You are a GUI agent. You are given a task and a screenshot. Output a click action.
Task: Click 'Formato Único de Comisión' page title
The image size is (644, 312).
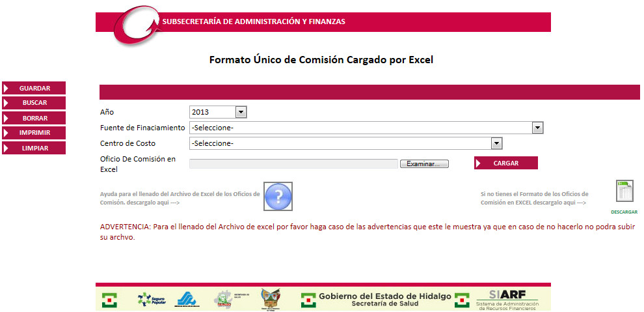(x=321, y=60)
